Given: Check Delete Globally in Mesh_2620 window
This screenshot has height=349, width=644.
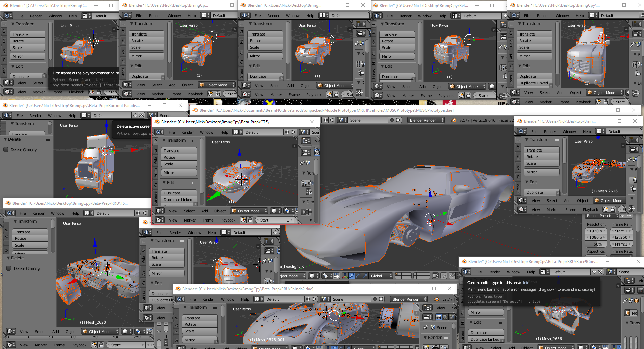Looking at the screenshot, I should click(x=9, y=268).
